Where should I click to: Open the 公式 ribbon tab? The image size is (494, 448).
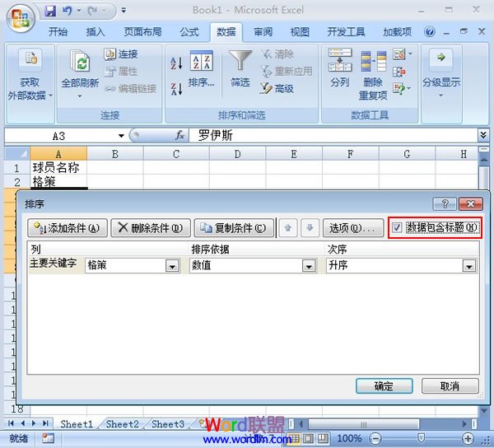point(189,32)
